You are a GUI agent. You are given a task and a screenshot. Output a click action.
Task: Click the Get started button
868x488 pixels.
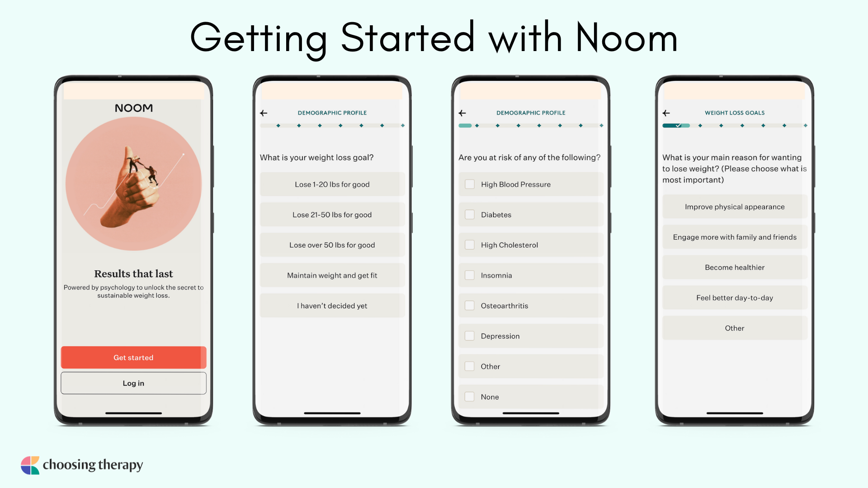coord(133,357)
